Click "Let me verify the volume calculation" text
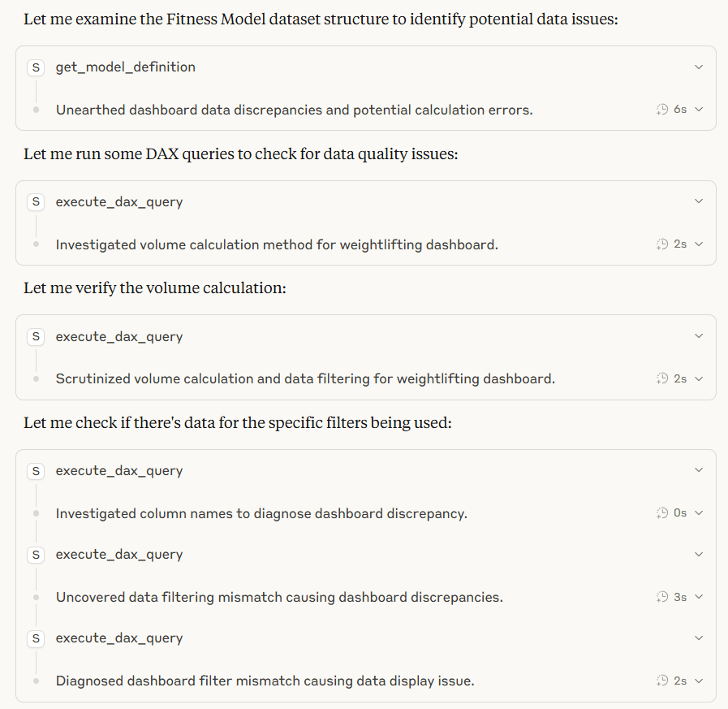The height and width of the screenshot is (709, 728). coord(154,288)
